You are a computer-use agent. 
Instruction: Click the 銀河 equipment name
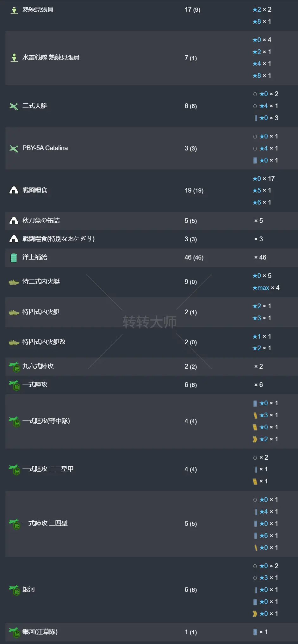28,589
